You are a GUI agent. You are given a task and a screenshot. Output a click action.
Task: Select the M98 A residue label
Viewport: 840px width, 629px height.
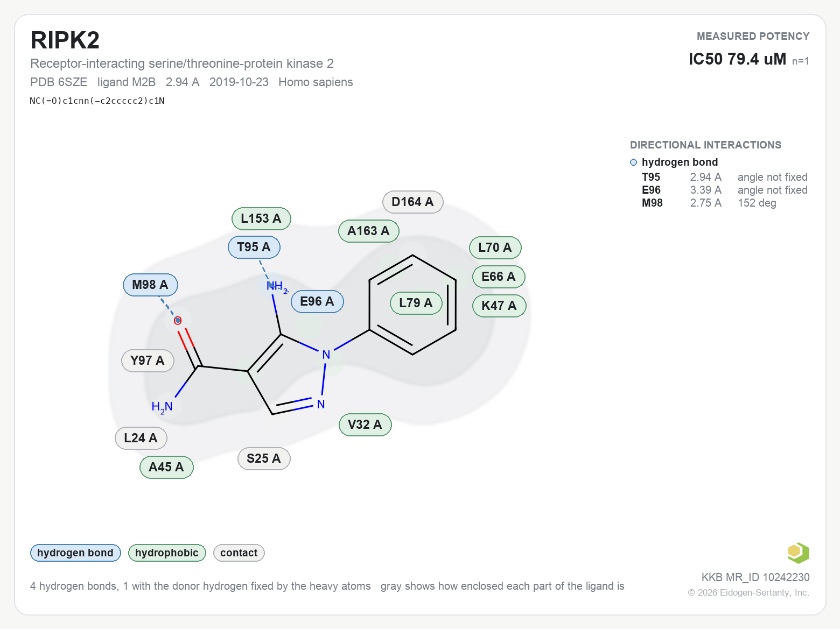(x=150, y=285)
